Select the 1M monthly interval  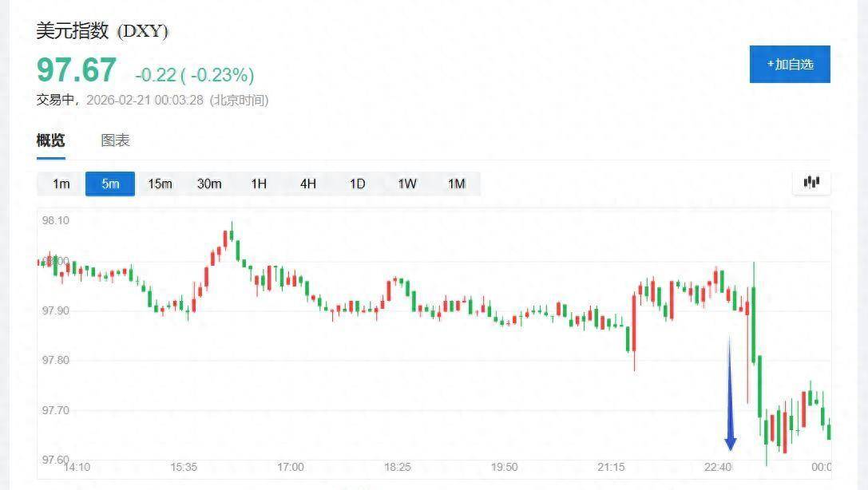456,184
